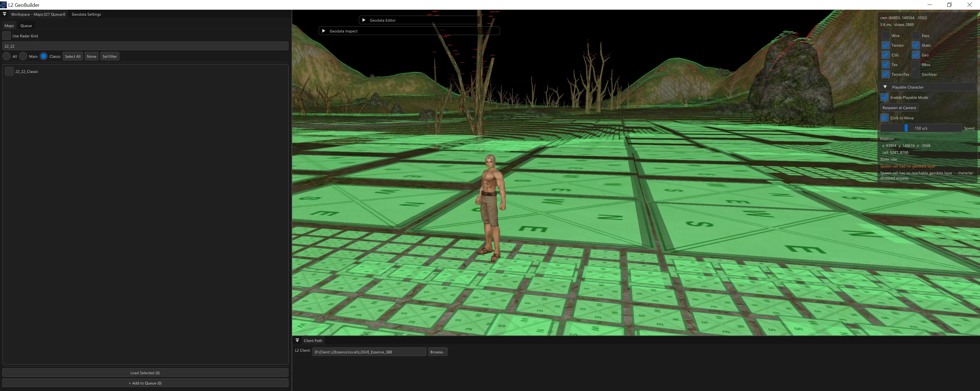
Task: Select the All filter radio button
Action: point(7,56)
